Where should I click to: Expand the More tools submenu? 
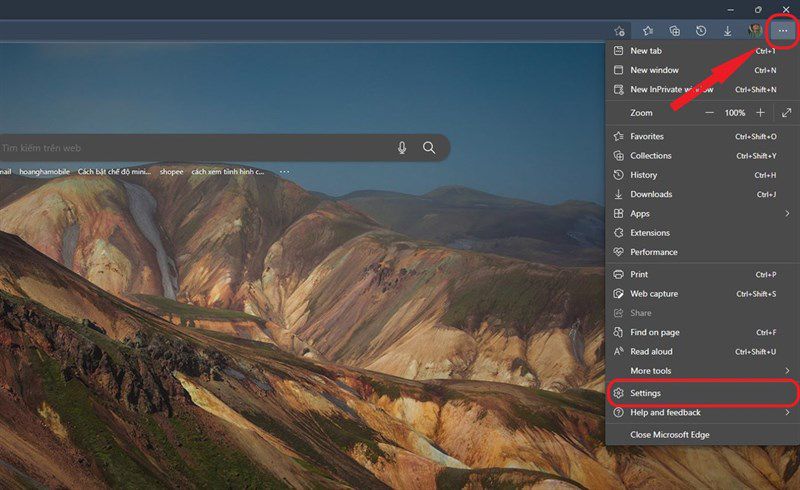[x=702, y=371]
